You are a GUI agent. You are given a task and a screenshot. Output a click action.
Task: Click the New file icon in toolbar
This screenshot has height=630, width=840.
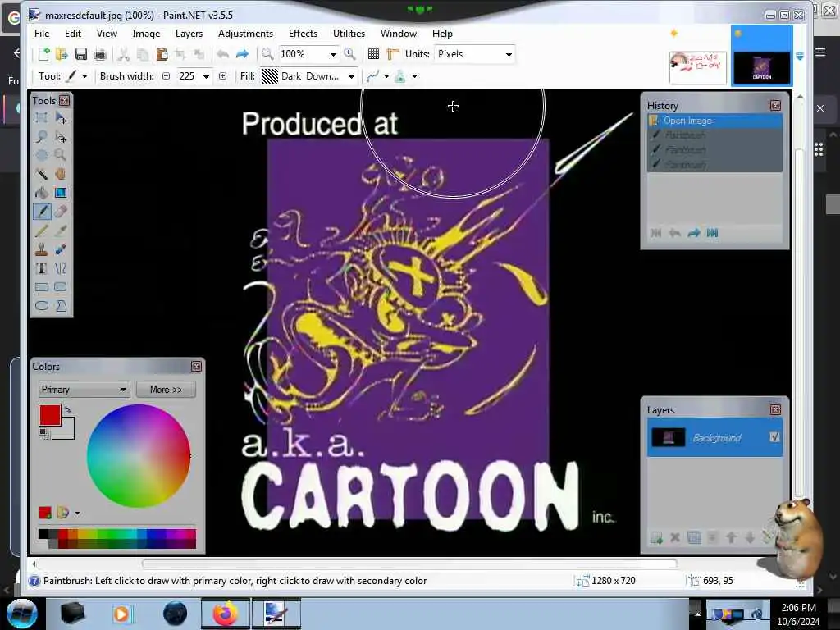point(44,54)
